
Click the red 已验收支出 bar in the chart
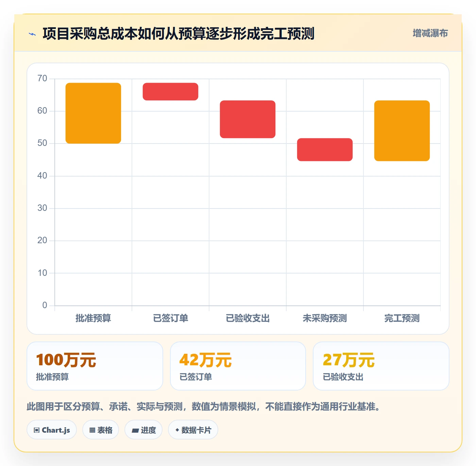click(x=248, y=119)
